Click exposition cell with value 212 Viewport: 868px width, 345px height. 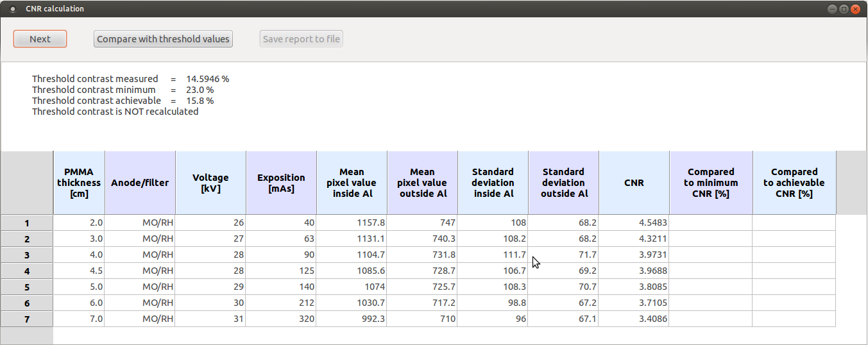(281, 303)
